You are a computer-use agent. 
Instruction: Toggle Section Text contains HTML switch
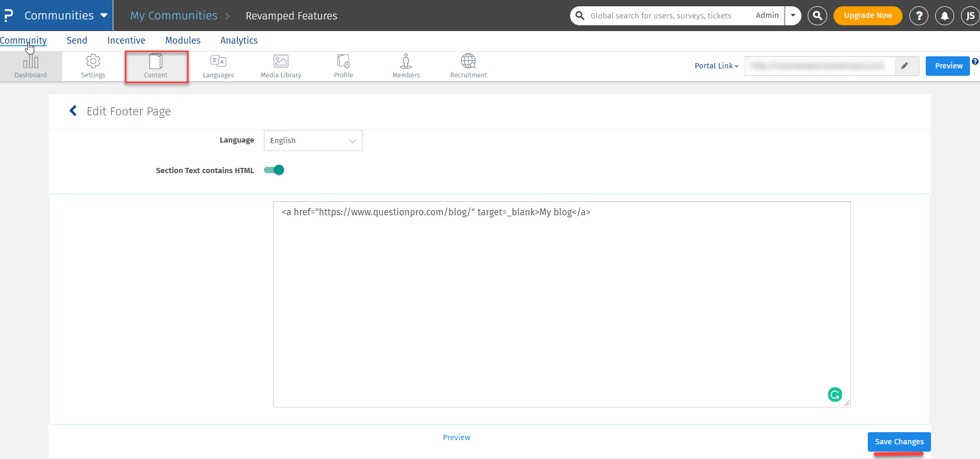[274, 170]
